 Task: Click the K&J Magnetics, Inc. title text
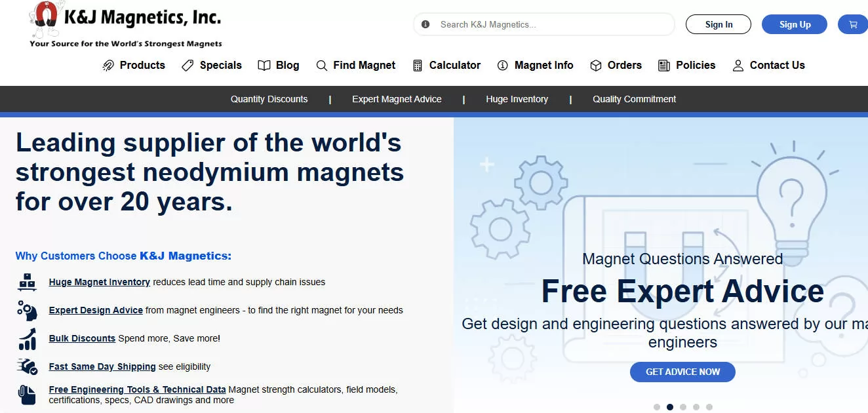coord(142,17)
